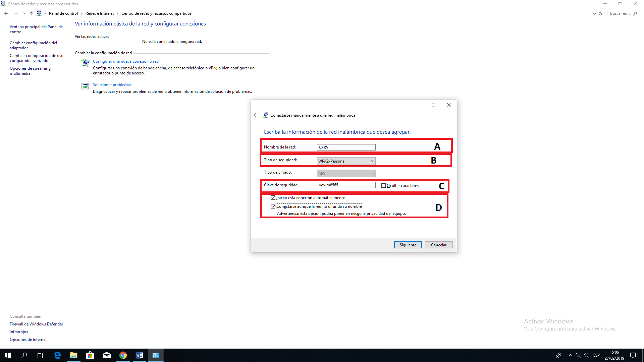644x362 pixels.
Task: Click Redes e Internet breadcrumb
Action: coord(100,13)
